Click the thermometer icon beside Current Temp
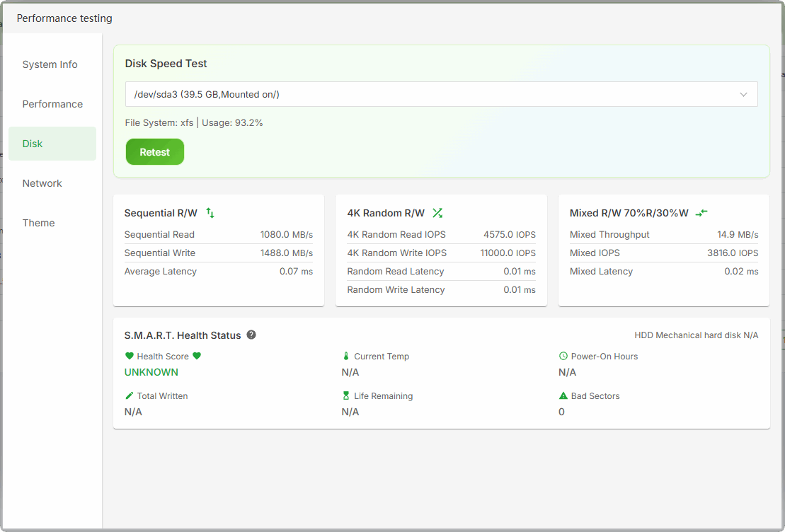The image size is (785, 532). point(346,357)
